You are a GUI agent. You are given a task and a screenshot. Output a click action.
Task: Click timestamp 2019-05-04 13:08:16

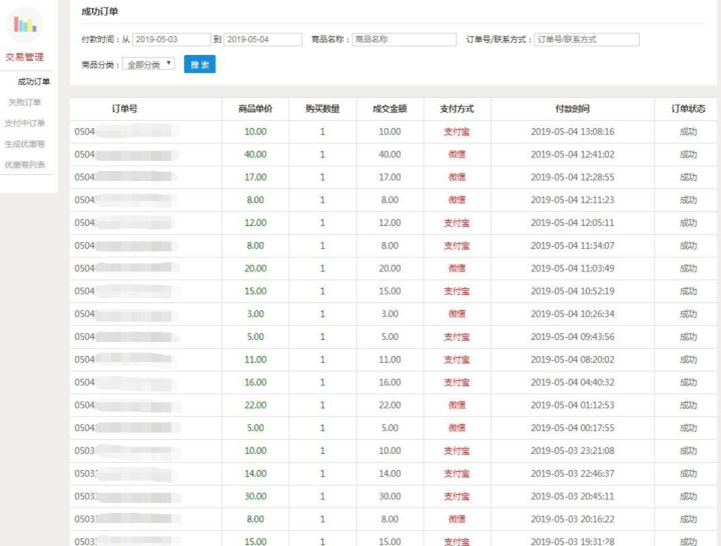click(572, 132)
